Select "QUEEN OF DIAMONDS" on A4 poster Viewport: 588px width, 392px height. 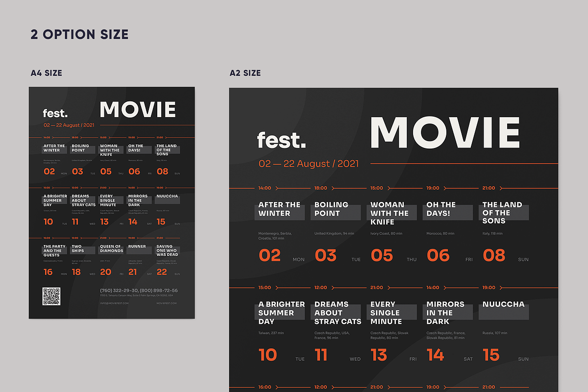(x=112, y=249)
